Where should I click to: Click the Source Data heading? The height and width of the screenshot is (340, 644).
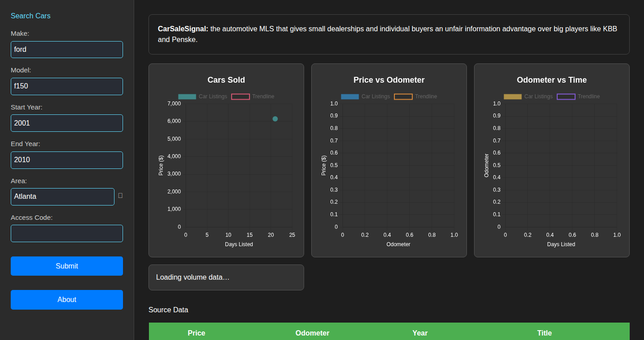(x=168, y=310)
